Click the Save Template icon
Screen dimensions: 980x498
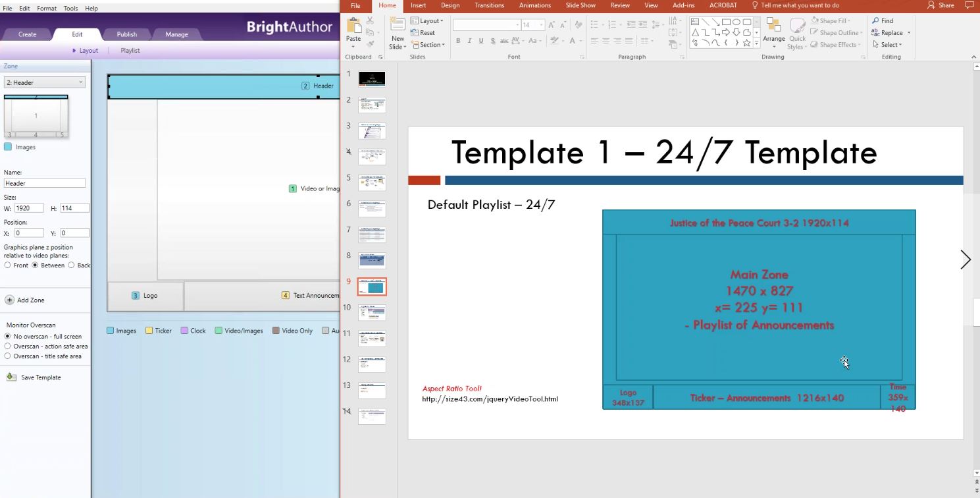pos(11,377)
